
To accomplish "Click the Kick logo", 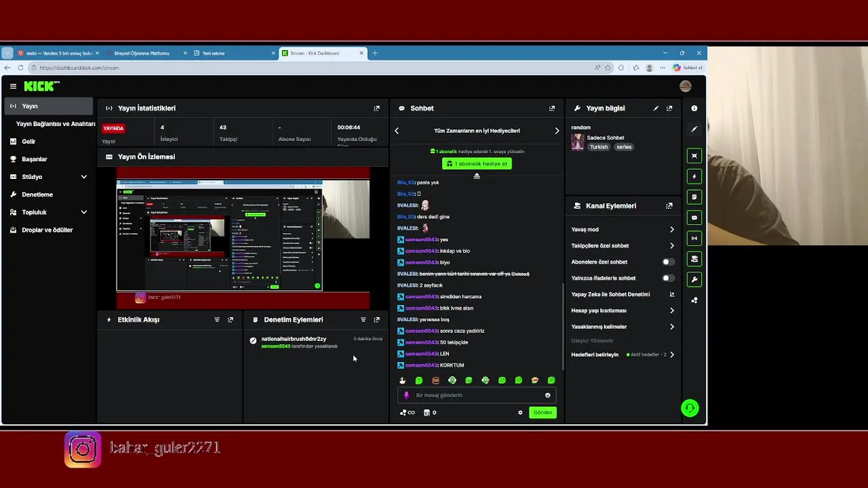I will tap(42, 86).
